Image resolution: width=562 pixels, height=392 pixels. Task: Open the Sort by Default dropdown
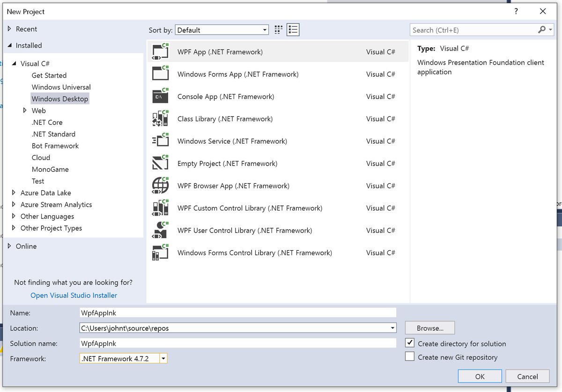point(222,30)
